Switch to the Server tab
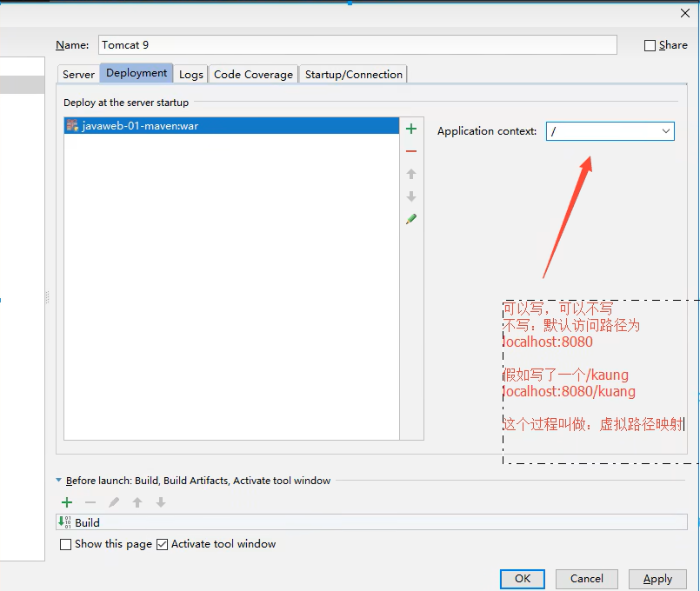This screenshot has width=700, height=591. (x=78, y=75)
